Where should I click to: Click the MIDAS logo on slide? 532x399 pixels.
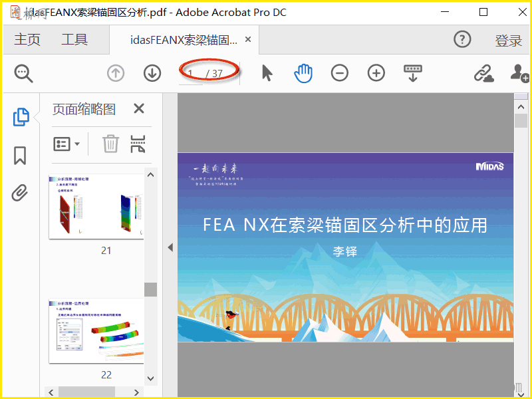(x=489, y=166)
